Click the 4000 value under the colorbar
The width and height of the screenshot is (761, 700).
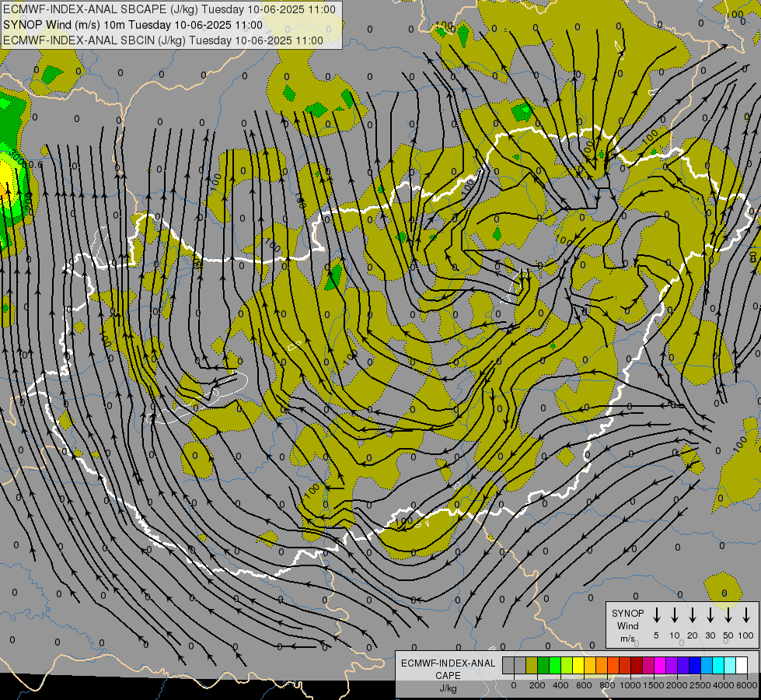724,685
